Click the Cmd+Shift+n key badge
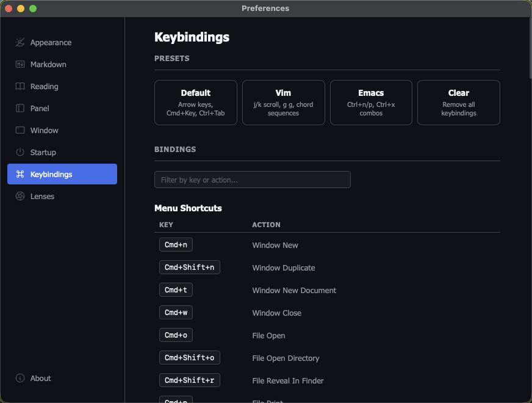The image size is (532, 403). [190, 267]
